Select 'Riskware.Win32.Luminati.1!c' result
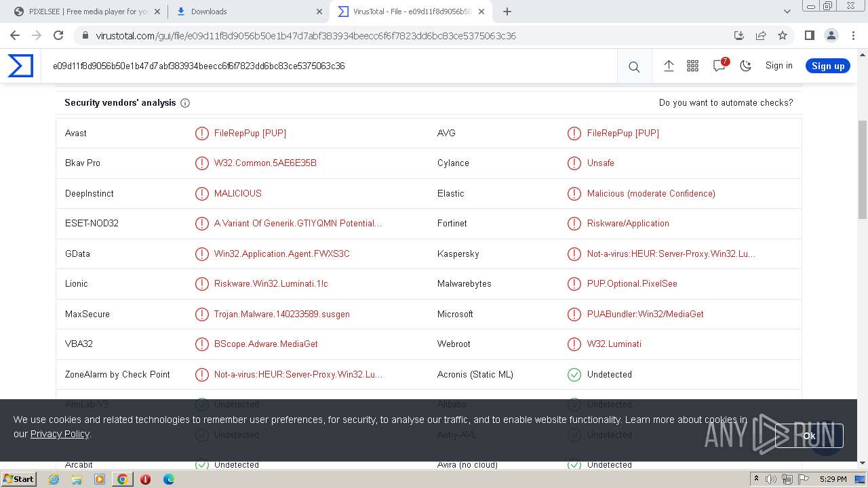The height and width of the screenshot is (488, 868). click(271, 284)
